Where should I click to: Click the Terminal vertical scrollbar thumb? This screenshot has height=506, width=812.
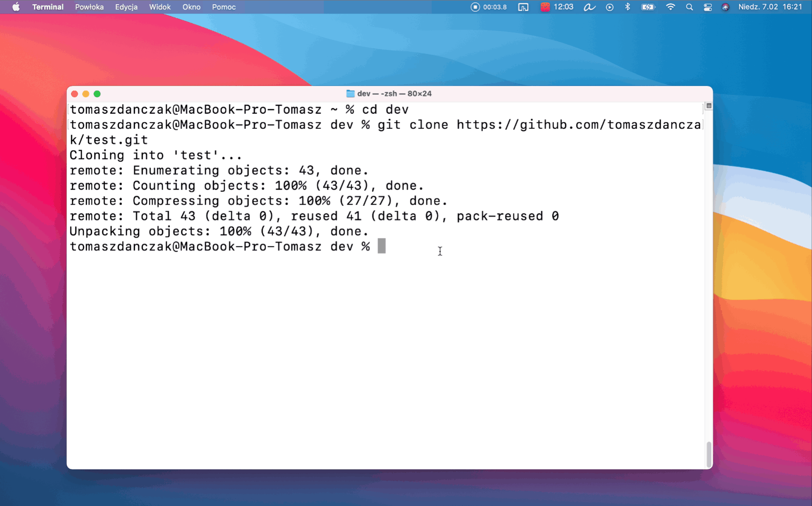pos(709,455)
